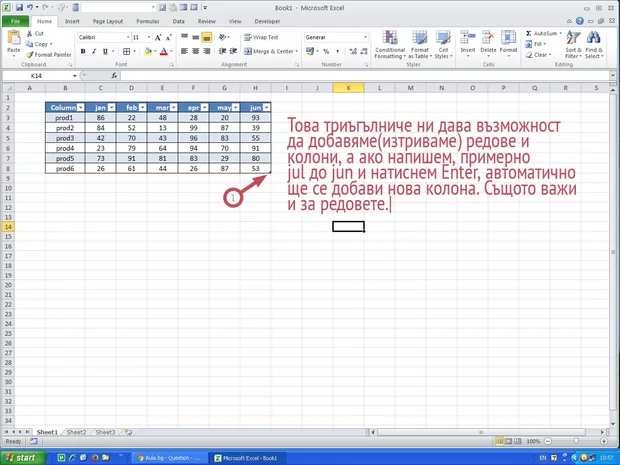Select the Format Painter brush
The image size is (620, 465).
(29, 55)
